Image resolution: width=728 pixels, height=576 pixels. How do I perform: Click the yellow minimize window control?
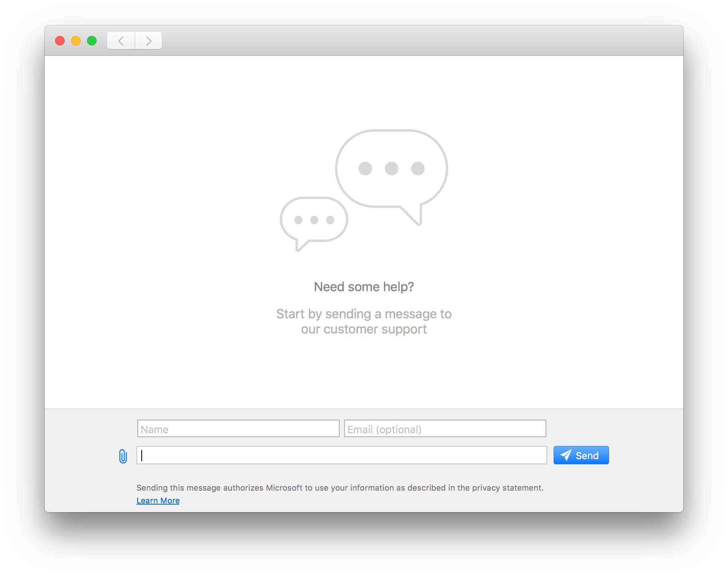click(x=76, y=40)
